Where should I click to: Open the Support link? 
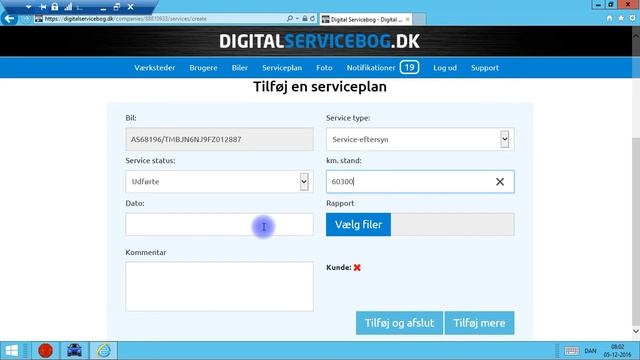click(x=485, y=68)
